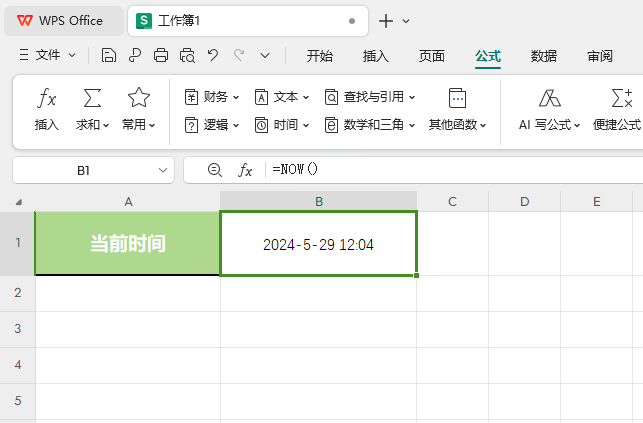Switch to the 页面 ribbon tab
Screen dimensions: 643x423
coord(432,56)
